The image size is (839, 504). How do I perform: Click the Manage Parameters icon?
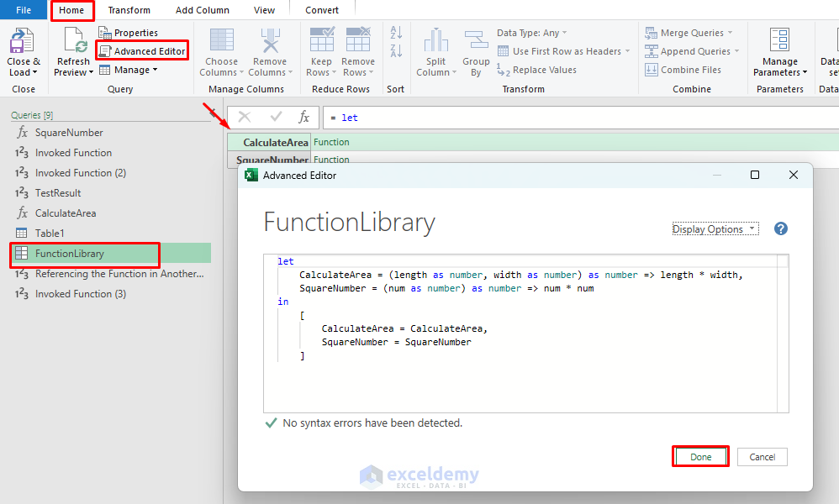[x=779, y=40]
